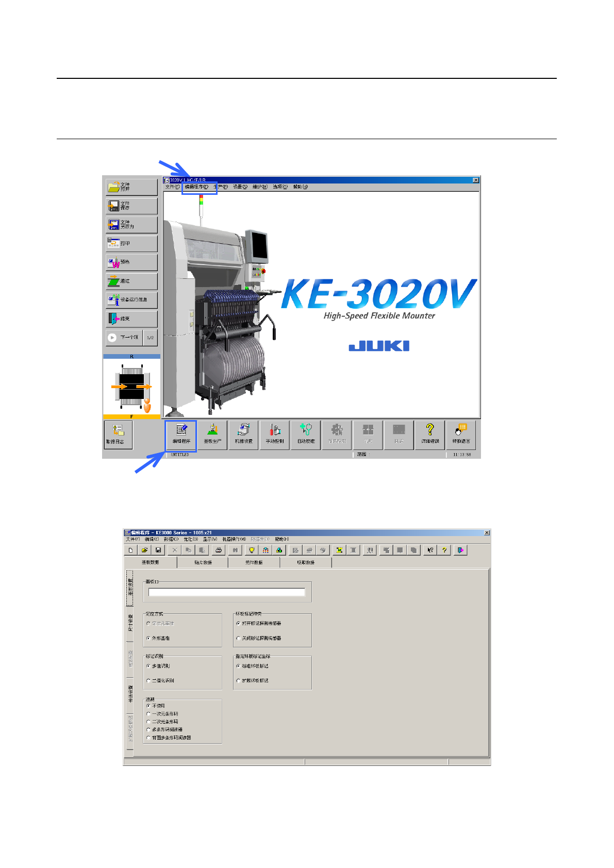Viewport: 614px width, 868px height.
Task: Click Open folder icon in editor toolbar
Action: coord(145,550)
